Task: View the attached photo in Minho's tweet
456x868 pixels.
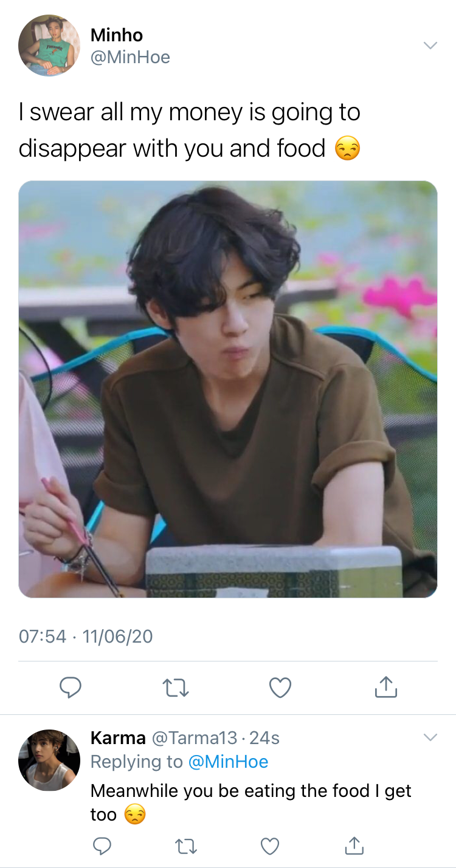Action: (228, 389)
